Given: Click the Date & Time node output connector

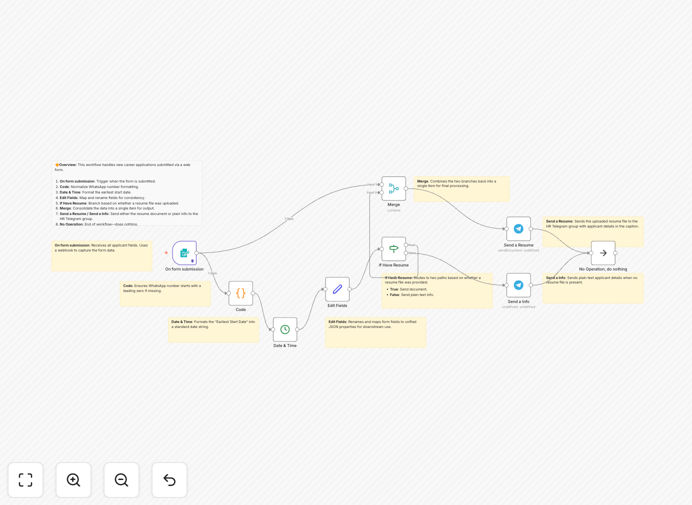Looking at the screenshot, I should click(x=297, y=329).
